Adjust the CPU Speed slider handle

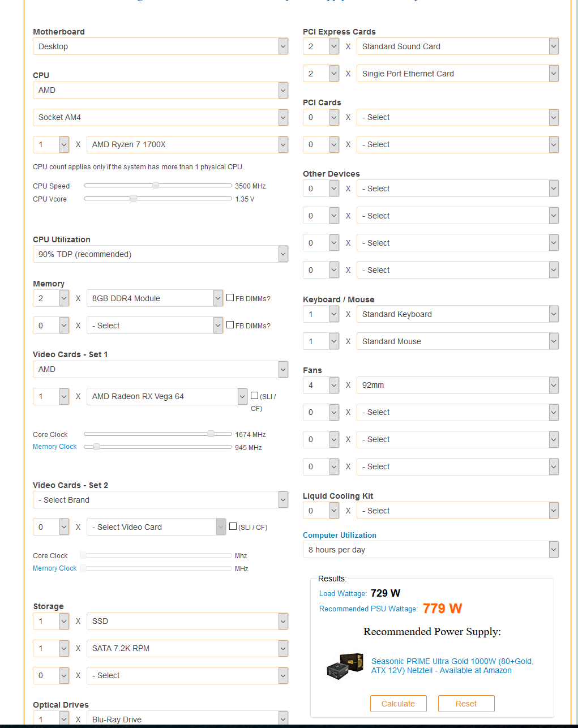point(156,185)
